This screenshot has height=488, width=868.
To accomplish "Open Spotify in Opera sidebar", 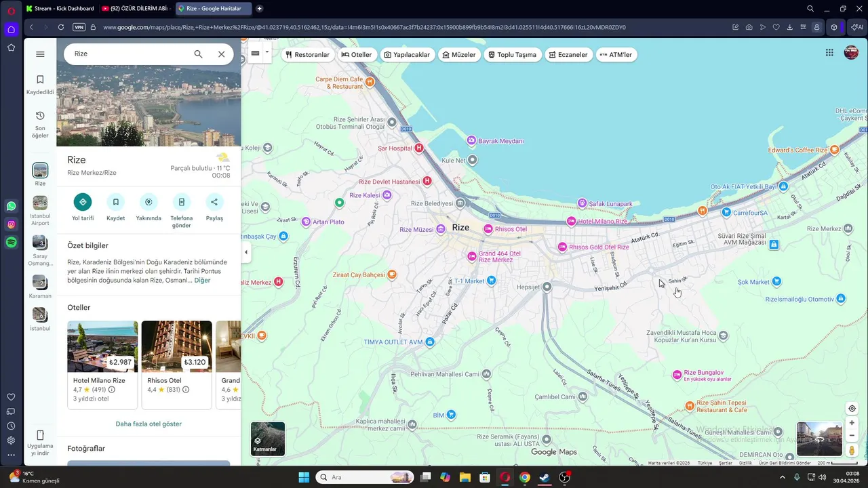I will point(11,243).
